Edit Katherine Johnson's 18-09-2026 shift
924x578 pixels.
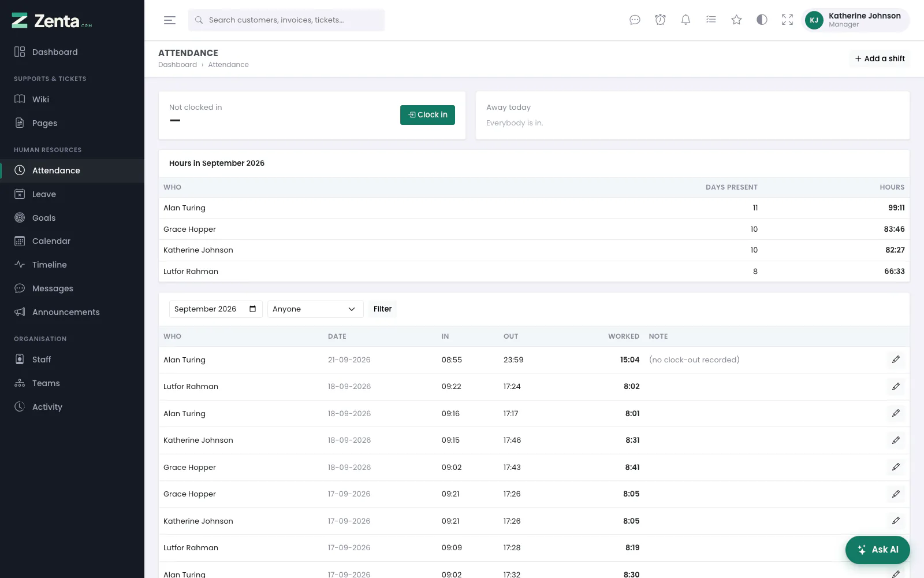(896, 440)
